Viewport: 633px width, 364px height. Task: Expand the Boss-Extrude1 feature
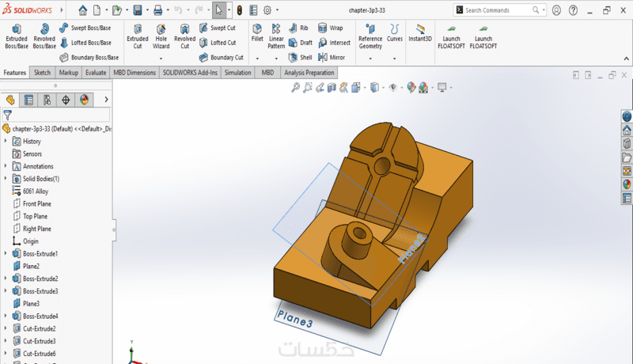pos(6,253)
